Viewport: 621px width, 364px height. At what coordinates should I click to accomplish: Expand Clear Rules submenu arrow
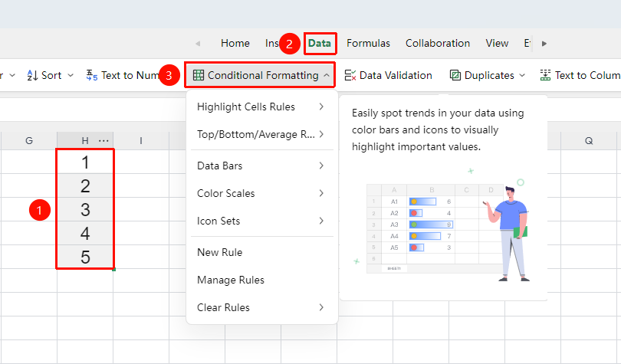pyautogui.click(x=321, y=307)
